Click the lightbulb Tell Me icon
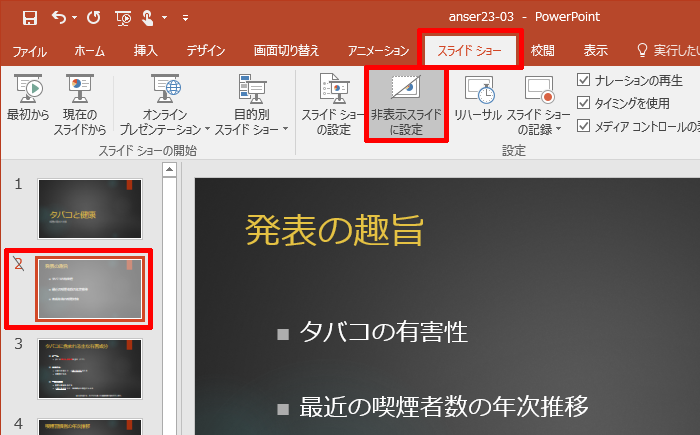 tap(642, 50)
